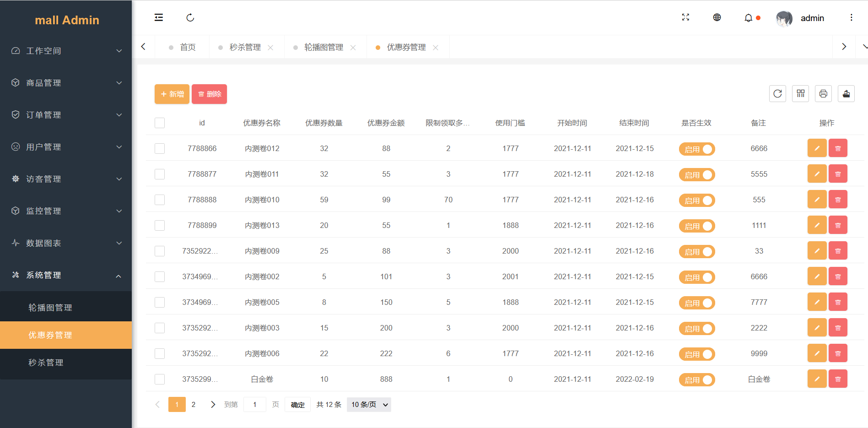Click the admin avatar picture
Viewport: 868px width, 428px height.
(784, 18)
